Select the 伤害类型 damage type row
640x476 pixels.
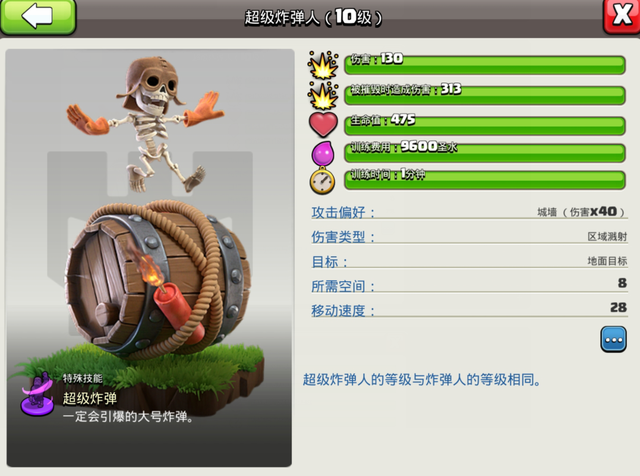[x=469, y=237]
